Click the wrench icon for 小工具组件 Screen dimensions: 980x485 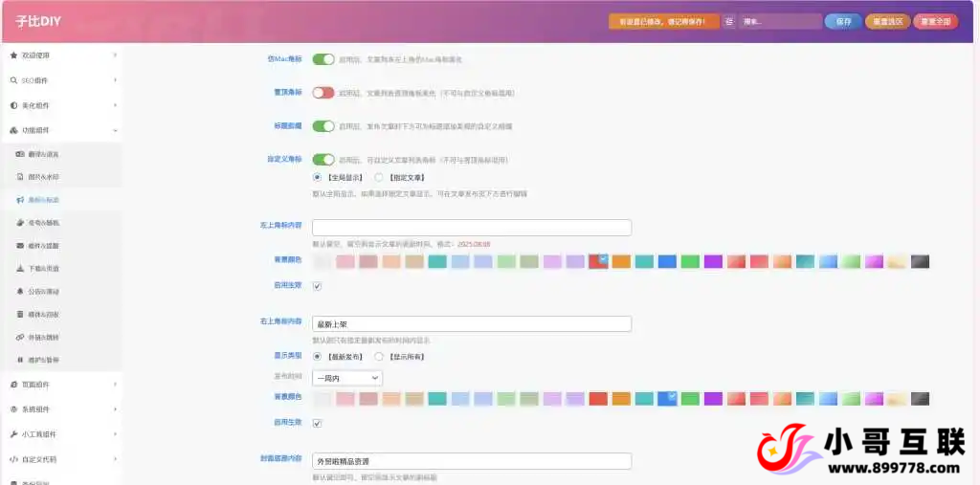(x=13, y=433)
